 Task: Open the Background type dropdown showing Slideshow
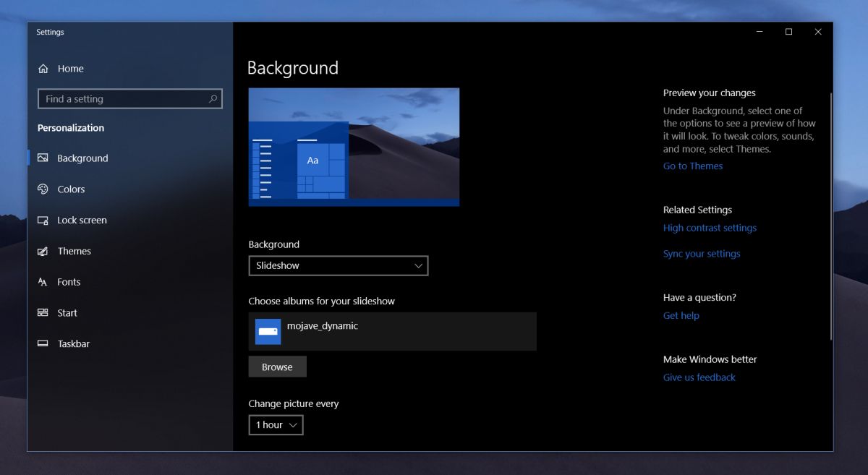(339, 265)
